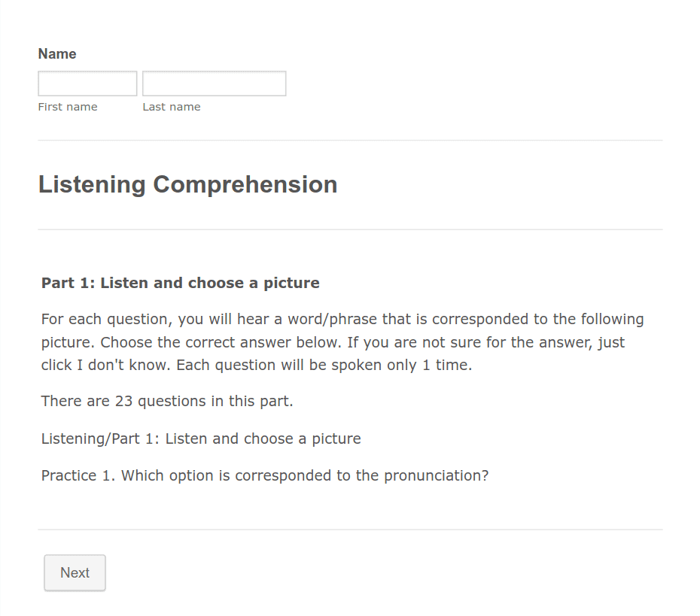700x616 pixels.
Task: Click the Listening/Part 1 line
Action: tap(200, 438)
